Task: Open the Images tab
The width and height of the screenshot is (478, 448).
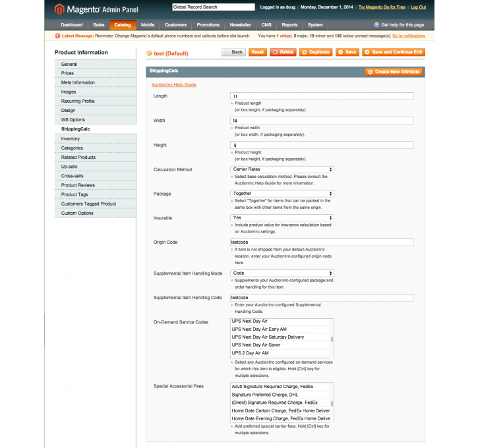Action: [x=96, y=92]
